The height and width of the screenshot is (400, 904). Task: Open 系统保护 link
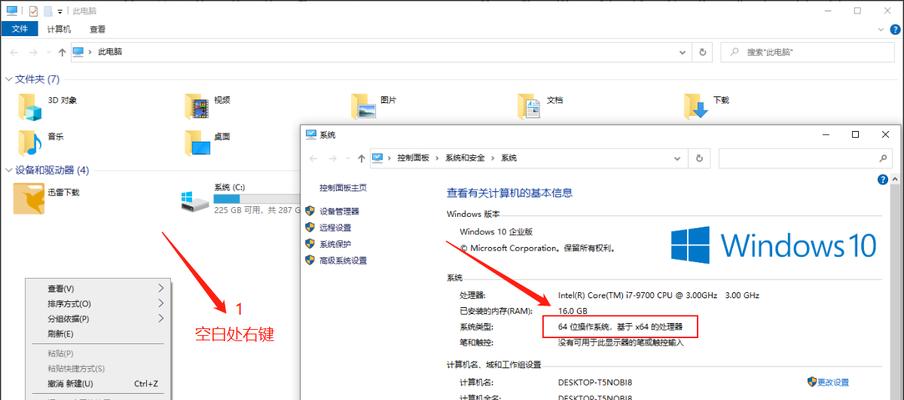pos(335,244)
